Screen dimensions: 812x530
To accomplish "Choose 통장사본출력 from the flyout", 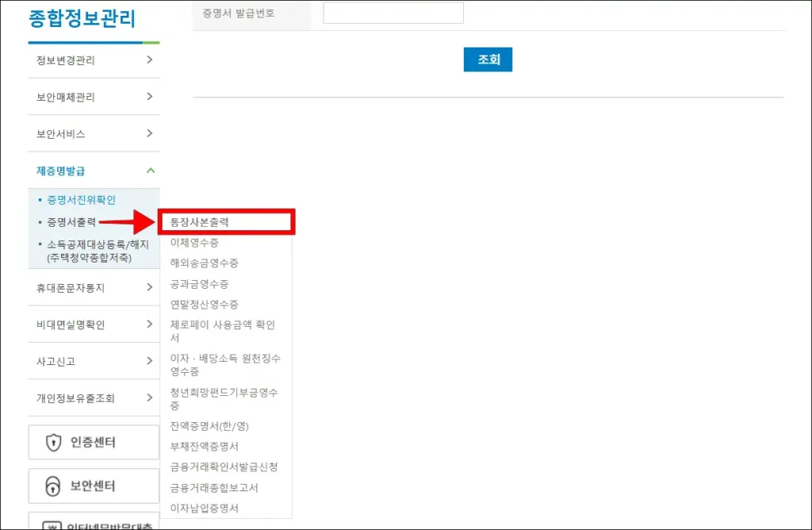I will pos(199,221).
